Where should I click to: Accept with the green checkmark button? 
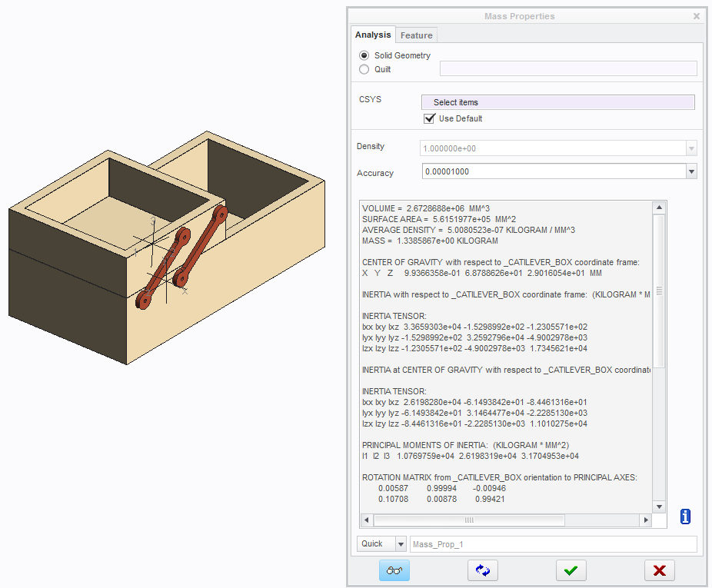click(571, 570)
